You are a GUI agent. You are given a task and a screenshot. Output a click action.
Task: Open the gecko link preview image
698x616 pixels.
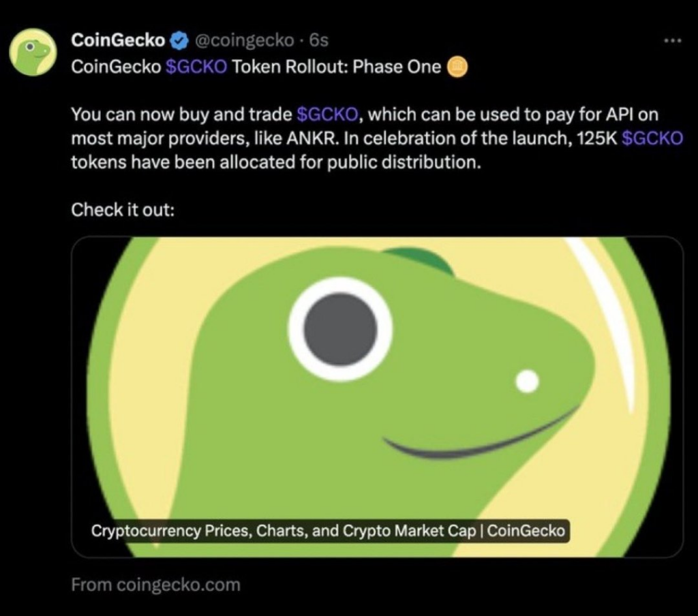(377, 382)
